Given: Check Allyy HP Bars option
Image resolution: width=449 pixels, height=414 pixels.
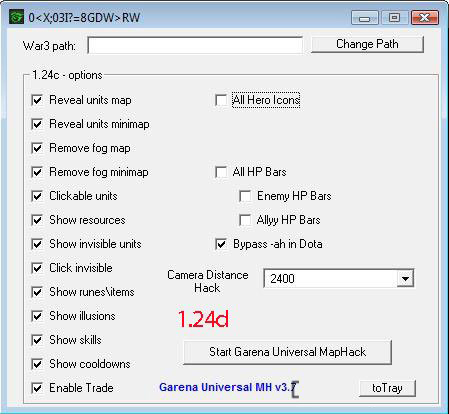Looking at the screenshot, I should coord(245,220).
